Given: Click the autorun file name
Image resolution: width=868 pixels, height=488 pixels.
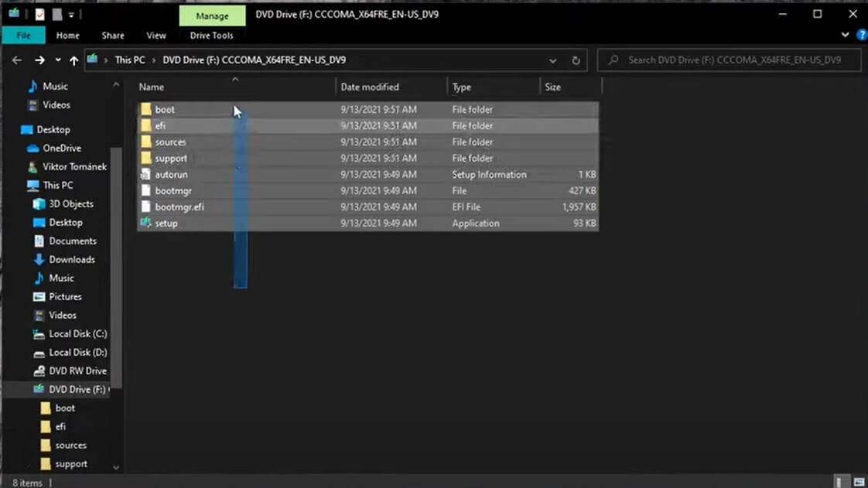Looking at the screenshot, I should click(171, 174).
